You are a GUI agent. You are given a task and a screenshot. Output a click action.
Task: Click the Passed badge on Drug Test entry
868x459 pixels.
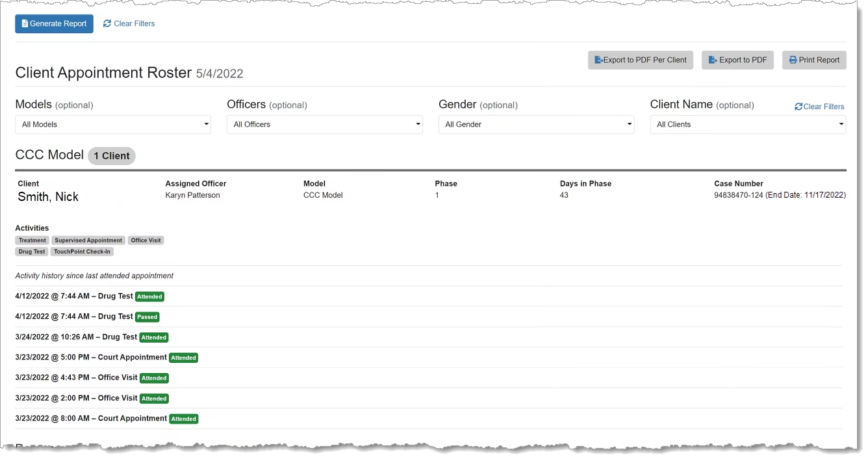coord(147,317)
